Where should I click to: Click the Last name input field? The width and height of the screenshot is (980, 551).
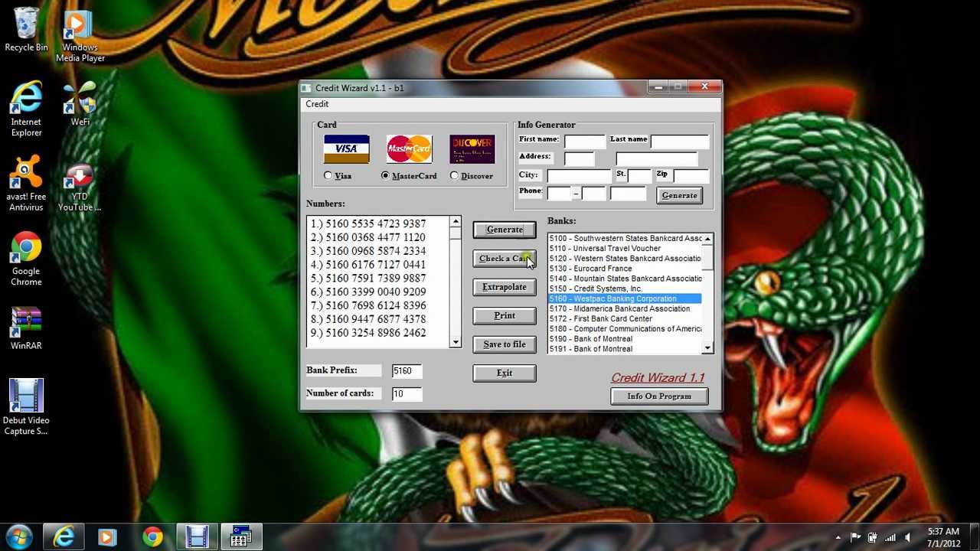click(x=680, y=142)
